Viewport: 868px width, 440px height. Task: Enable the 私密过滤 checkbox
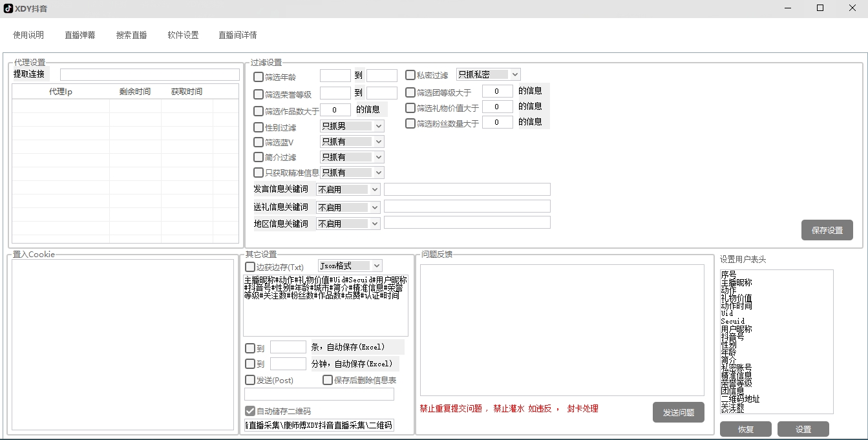point(410,75)
